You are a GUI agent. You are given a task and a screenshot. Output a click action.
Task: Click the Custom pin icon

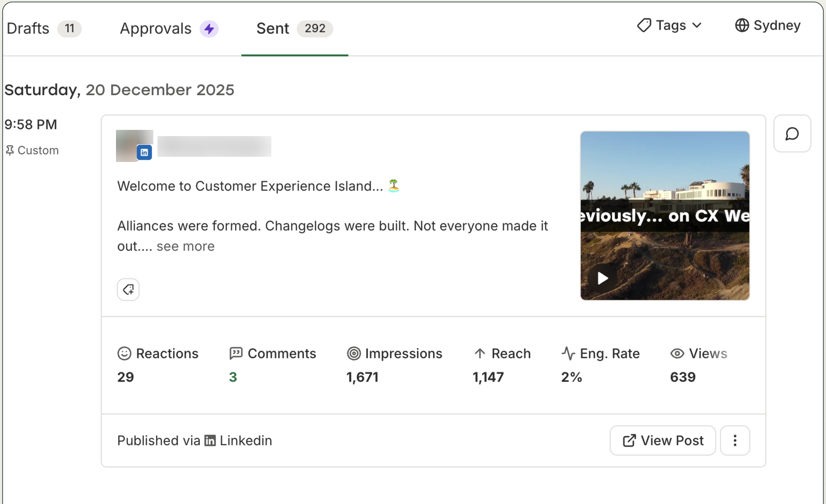coord(10,150)
